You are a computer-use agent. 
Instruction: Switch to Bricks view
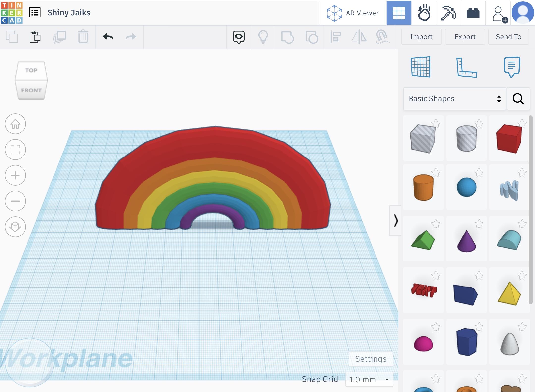473,13
